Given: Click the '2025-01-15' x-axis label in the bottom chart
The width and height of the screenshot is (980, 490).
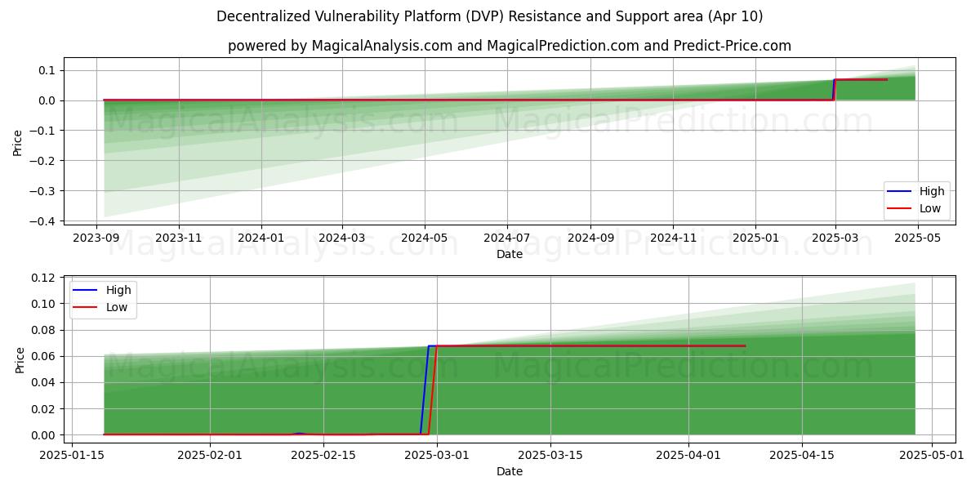Looking at the screenshot, I should pyautogui.click(x=72, y=456).
